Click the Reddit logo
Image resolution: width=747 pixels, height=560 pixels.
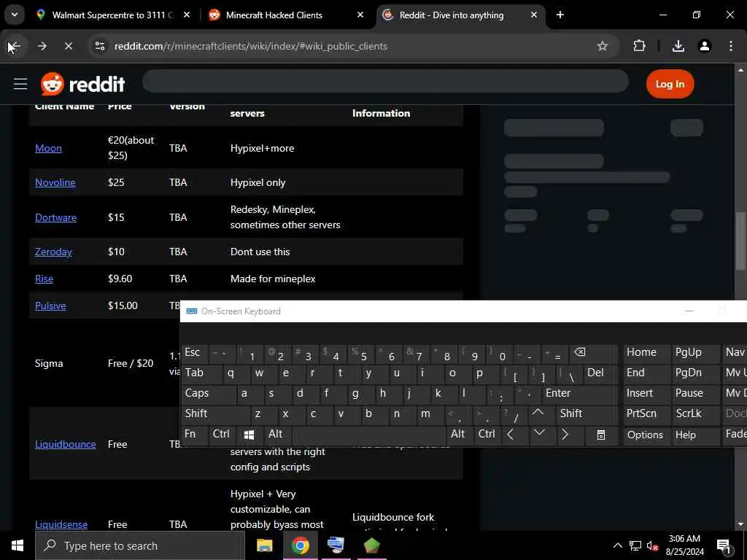tap(83, 85)
